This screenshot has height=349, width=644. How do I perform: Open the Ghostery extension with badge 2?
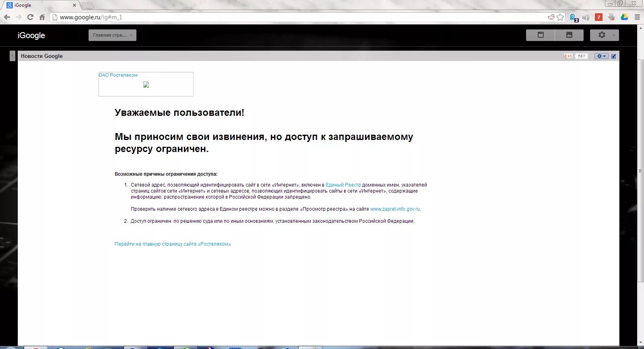pyautogui.click(x=574, y=17)
